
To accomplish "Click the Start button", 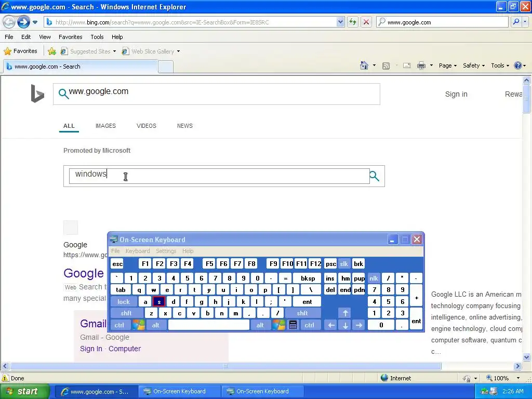I will click(x=24, y=392).
